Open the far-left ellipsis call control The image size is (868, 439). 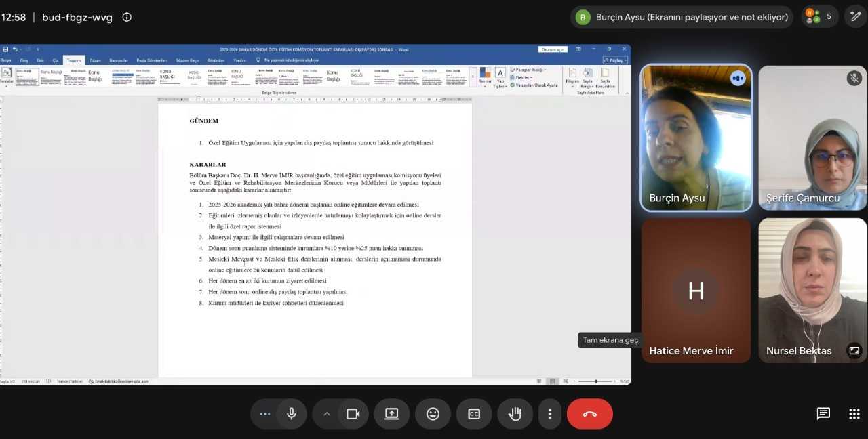(x=264, y=414)
